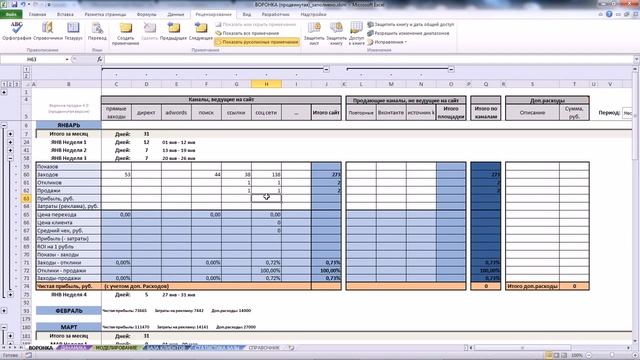Open the Excel help question-mark icon
Viewport: 640px width, 360px height.
(609, 14)
